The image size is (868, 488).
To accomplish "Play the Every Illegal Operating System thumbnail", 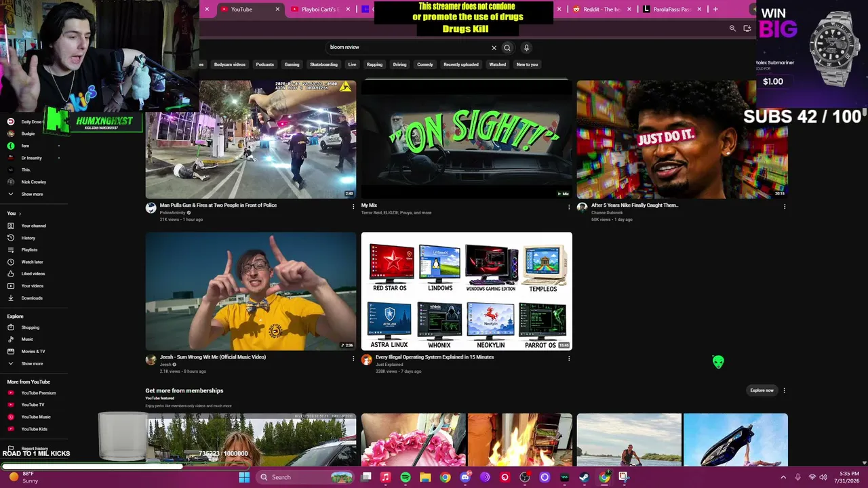I will pyautogui.click(x=467, y=291).
